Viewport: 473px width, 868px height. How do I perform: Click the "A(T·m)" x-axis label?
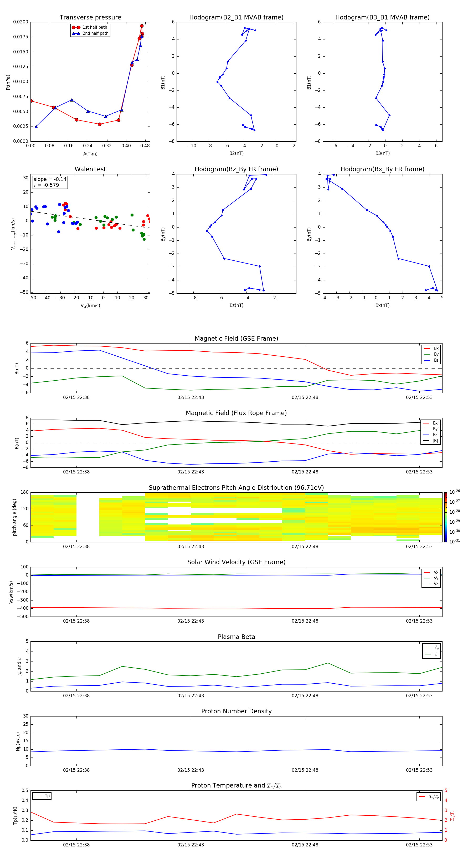coord(90,154)
